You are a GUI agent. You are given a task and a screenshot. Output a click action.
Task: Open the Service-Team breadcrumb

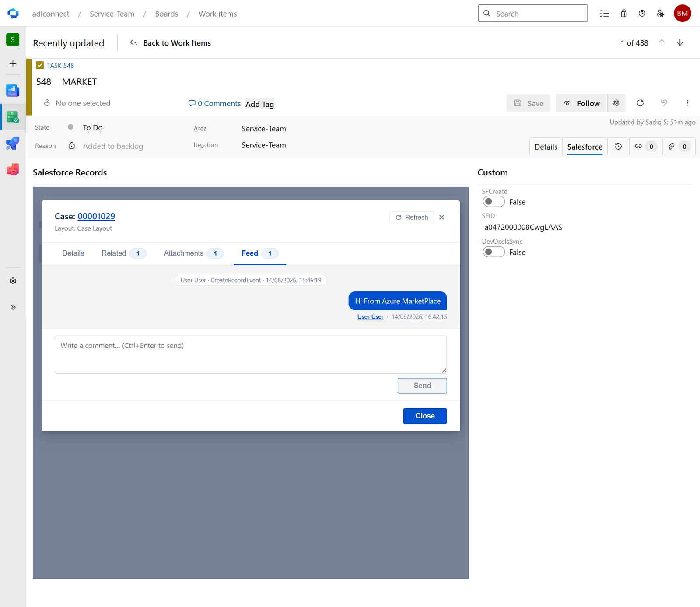pos(112,14)
